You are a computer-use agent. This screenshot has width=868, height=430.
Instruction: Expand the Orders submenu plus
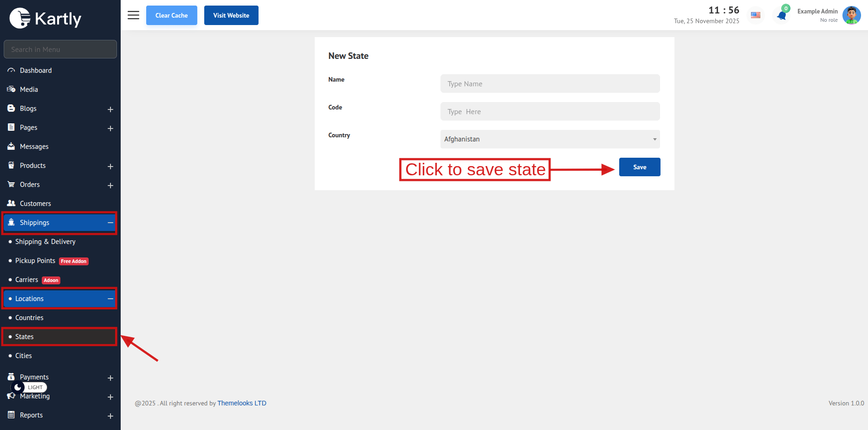[110, 186]
